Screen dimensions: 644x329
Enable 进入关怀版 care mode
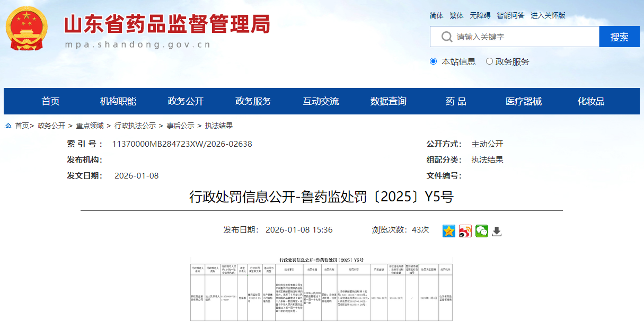[548, 15]
